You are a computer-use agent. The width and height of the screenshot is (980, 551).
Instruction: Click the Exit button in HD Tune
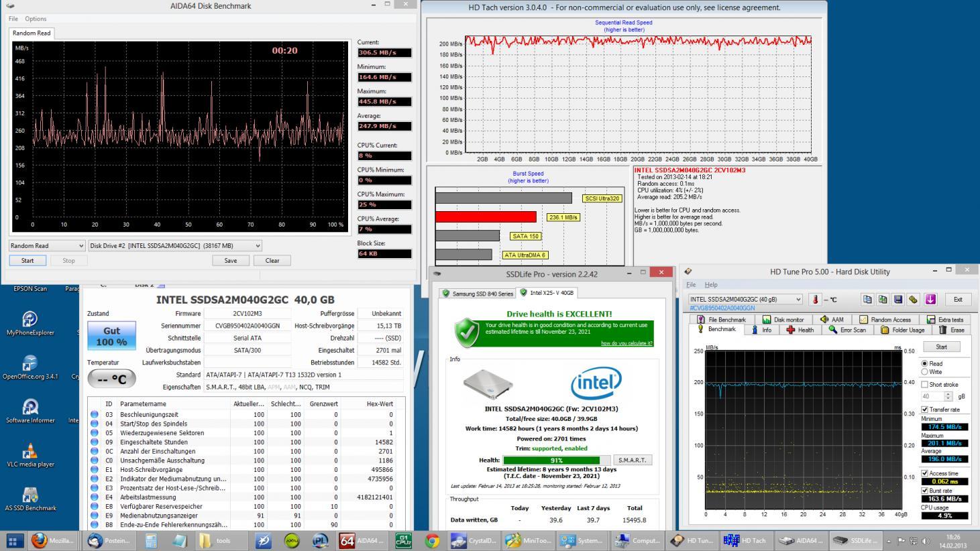pos(957,300)
